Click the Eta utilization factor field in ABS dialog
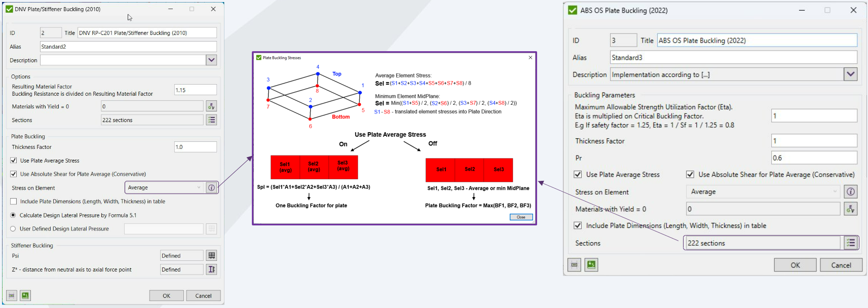This screenshot has width=868, height=308. (814, 116)
